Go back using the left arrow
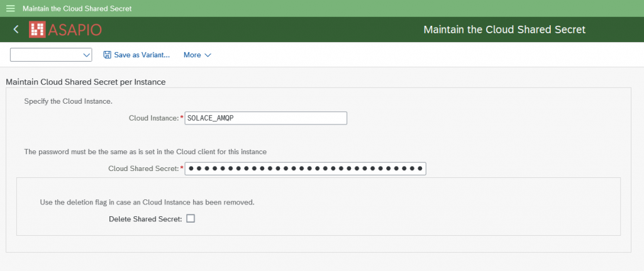Viewport: 644px width, 271px height. (x=16, y=30)
